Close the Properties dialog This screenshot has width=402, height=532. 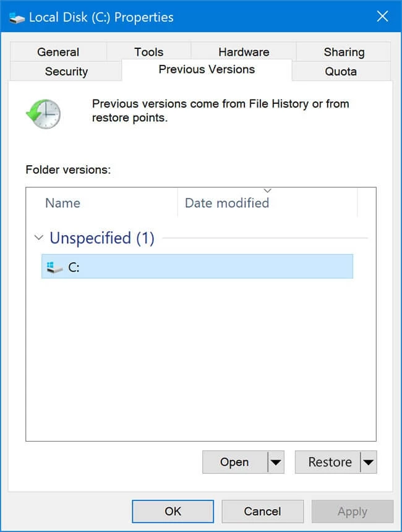pos(382,16)
